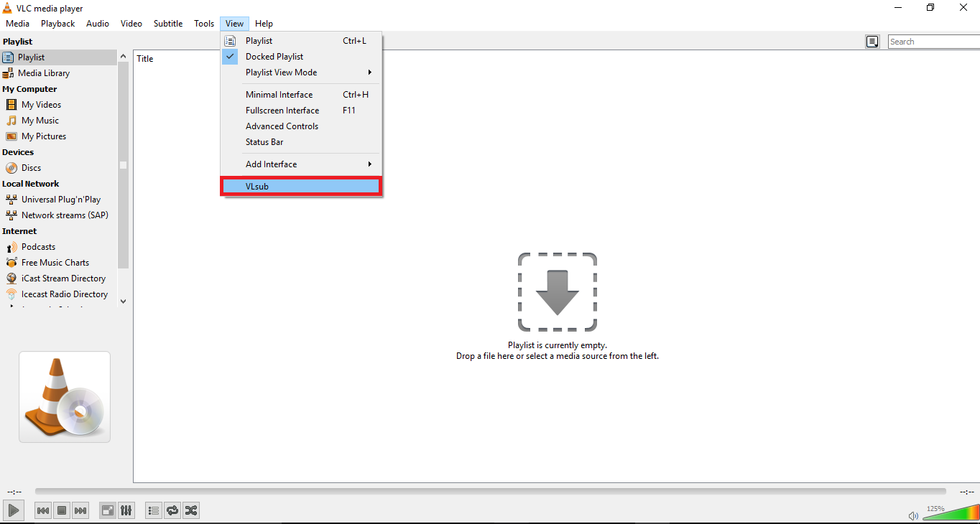Click the elapsed time label at left
The height and width of the screenshot is (524, 980).
click(x=14, y=492)
